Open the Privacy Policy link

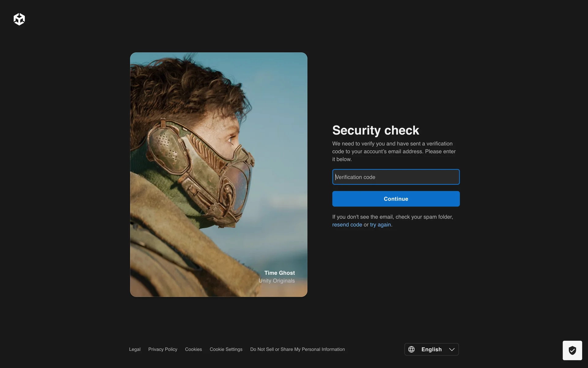(x=163, y=349)
